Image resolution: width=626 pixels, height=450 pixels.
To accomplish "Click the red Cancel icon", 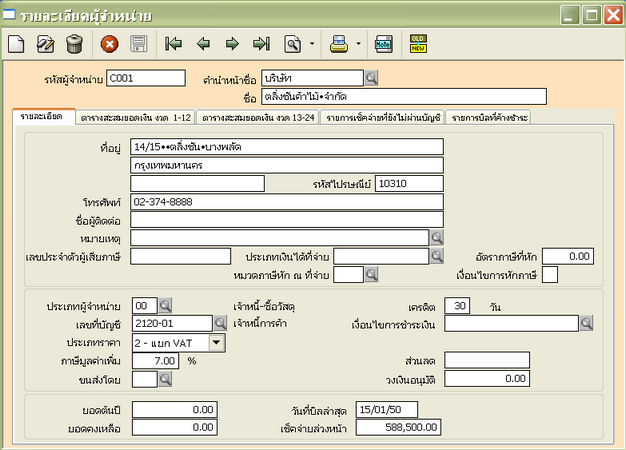I will click(110, 43).
